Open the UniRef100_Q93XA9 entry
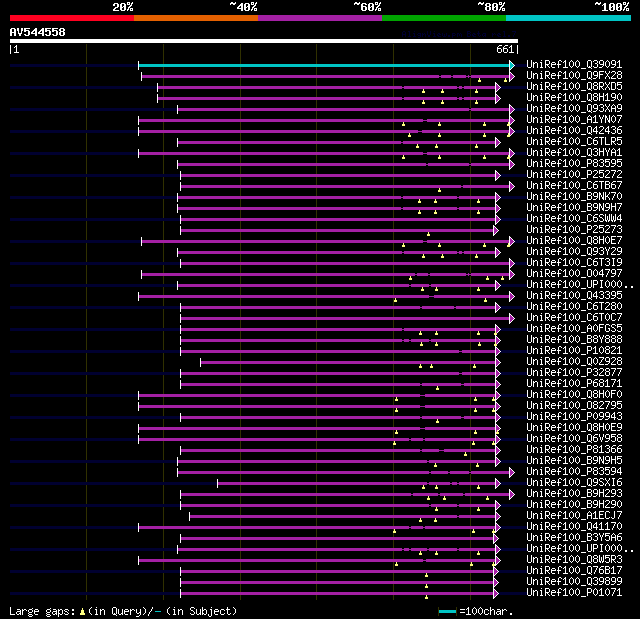 [574, 109]
